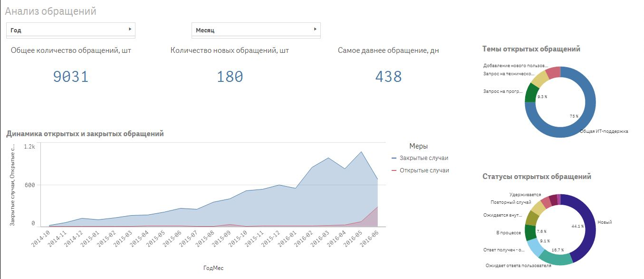Choose the pink Добавление нового пользов segment
This screenshot has height=279, width=644.
coord(553,71)
